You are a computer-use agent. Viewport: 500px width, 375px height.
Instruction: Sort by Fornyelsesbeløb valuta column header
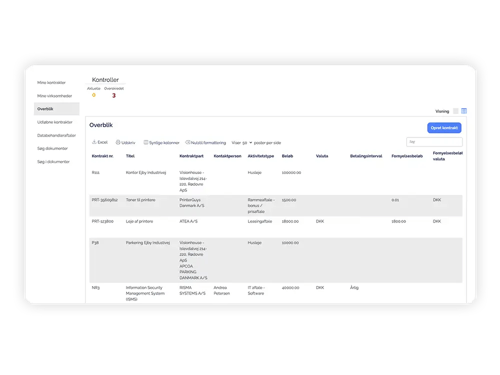(448, 156)
